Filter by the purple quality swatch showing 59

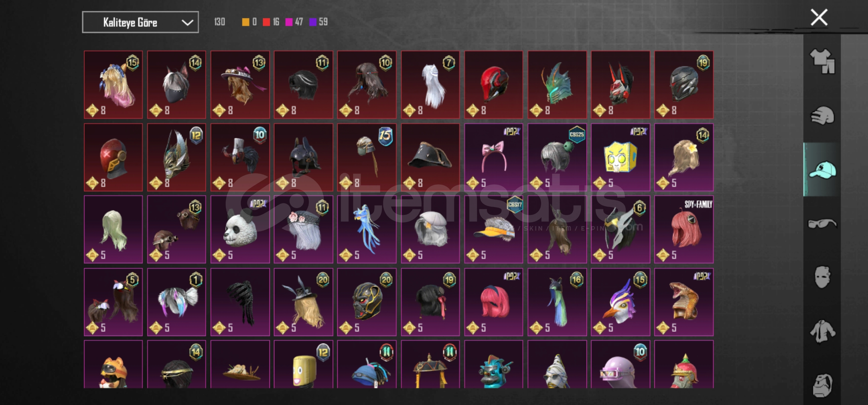click(x=313, y=22)
